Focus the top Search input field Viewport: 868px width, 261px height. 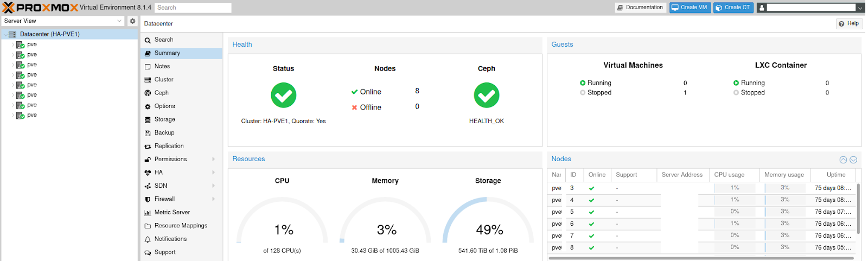pyautogui.click(x=193, y=8)
